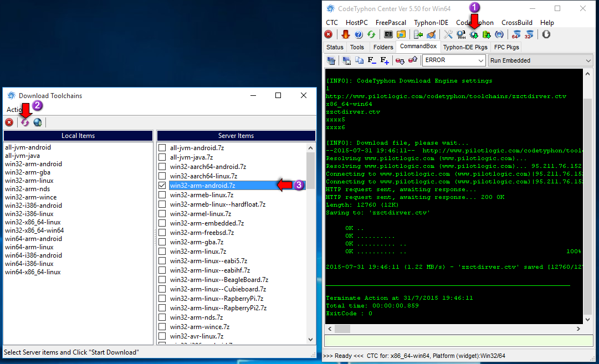Click the folder with globe icon
The height and width of the screenshot is (364, 599).
point(401,34)
